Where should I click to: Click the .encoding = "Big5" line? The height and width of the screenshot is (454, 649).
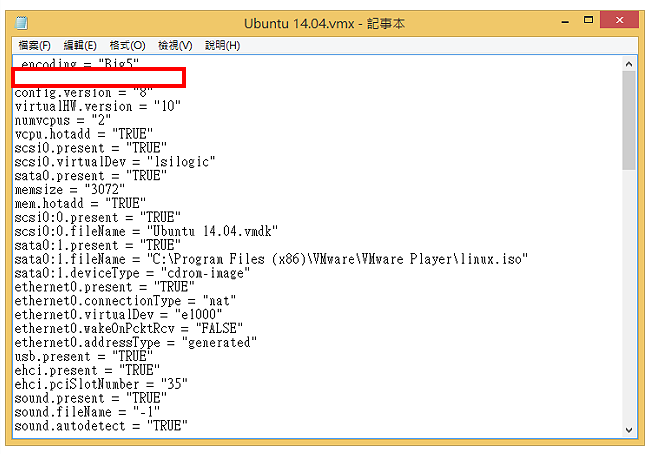[79, 63]
